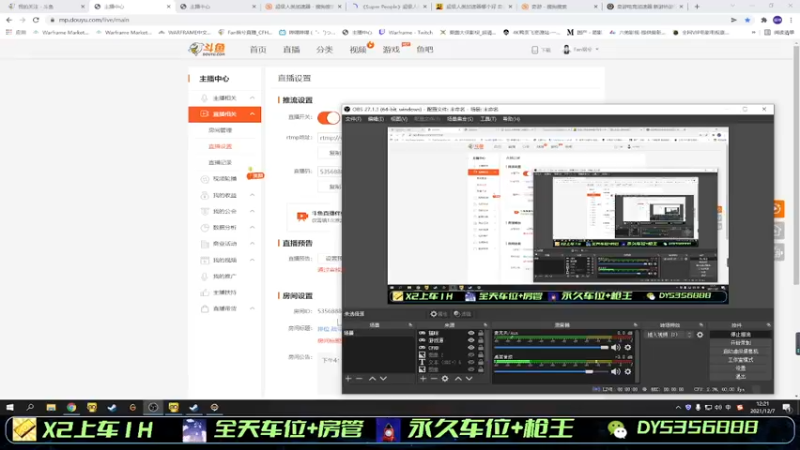
Task: Expand the 数据分析 sidebar section
Action: (x=253, y=228)
